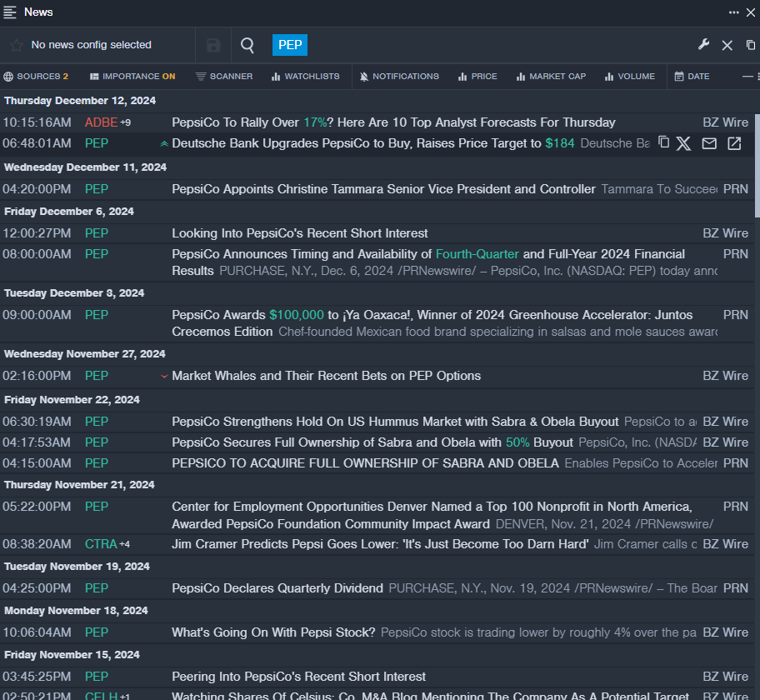Toggle the Notifications bell filter

(x=399, y=77)
